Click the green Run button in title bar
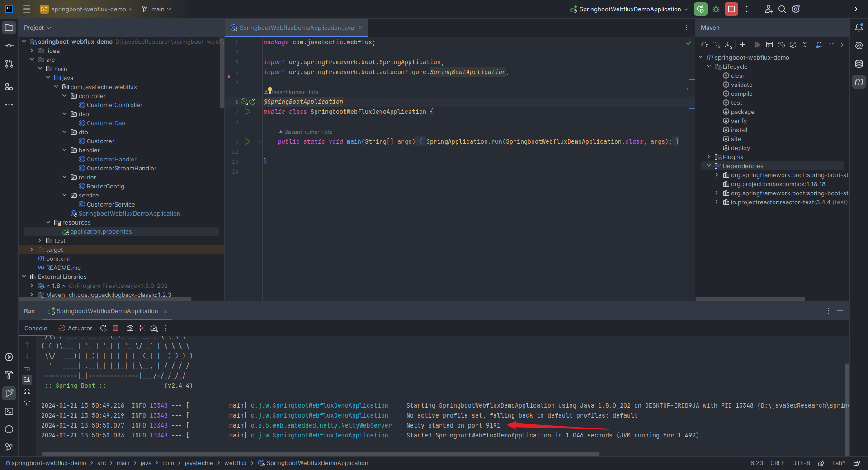 [x=701, y=9]
